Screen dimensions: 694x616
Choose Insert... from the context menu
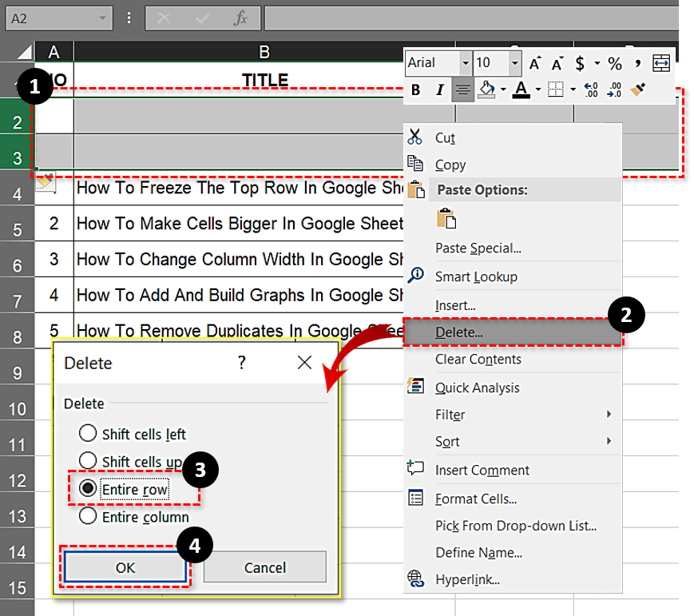pyautogui.click(x=513, y=305)
